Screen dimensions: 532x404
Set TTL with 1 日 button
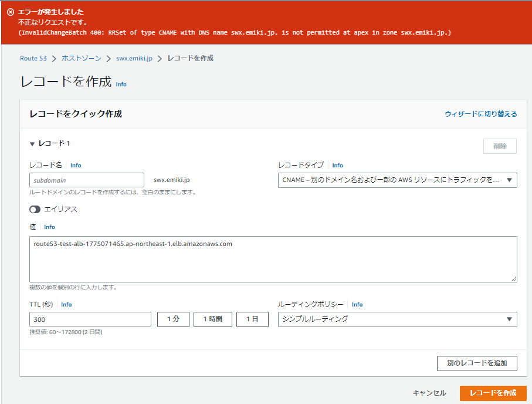click(x=252, y=319)
